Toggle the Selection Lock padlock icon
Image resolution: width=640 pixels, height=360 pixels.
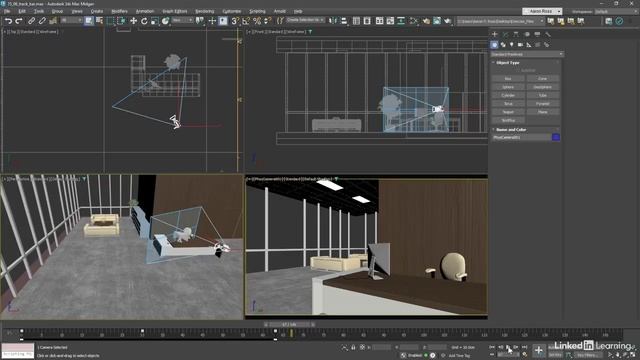[x=353, y=347]
